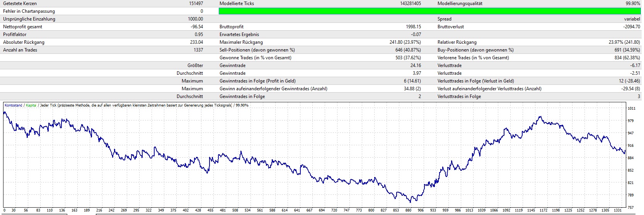Select the lost trades value 834 (62.38%)
The height and width of the screenshot is (215, 644).
tap(627, 58)
